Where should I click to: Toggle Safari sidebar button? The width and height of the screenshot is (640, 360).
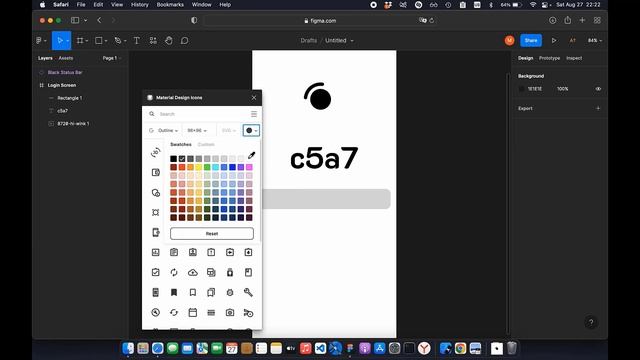click(x=75, y=20)
